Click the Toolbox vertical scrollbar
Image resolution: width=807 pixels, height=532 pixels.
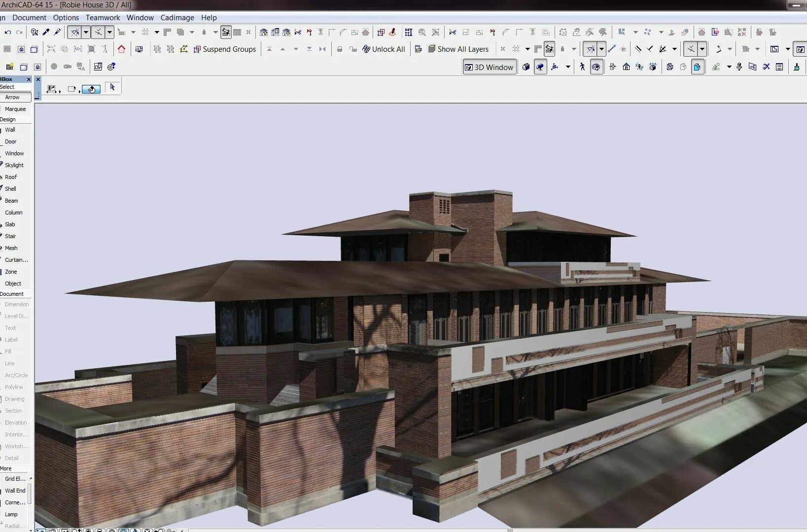[x=30, y=494]
